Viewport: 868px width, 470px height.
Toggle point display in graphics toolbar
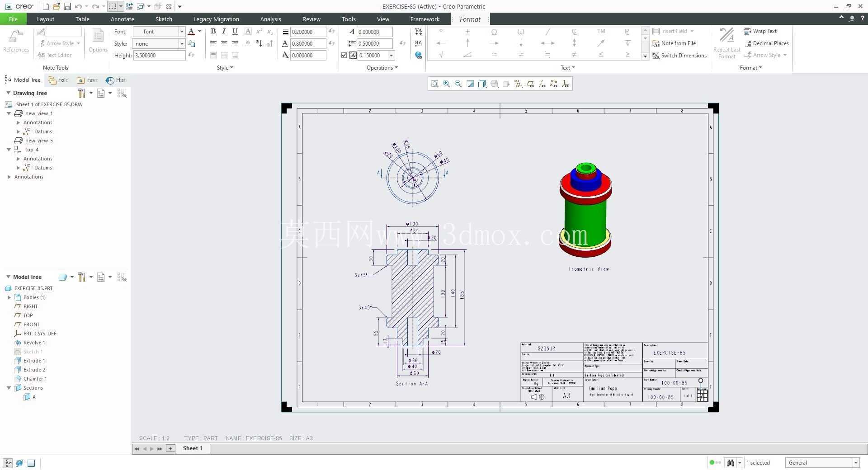554,84
